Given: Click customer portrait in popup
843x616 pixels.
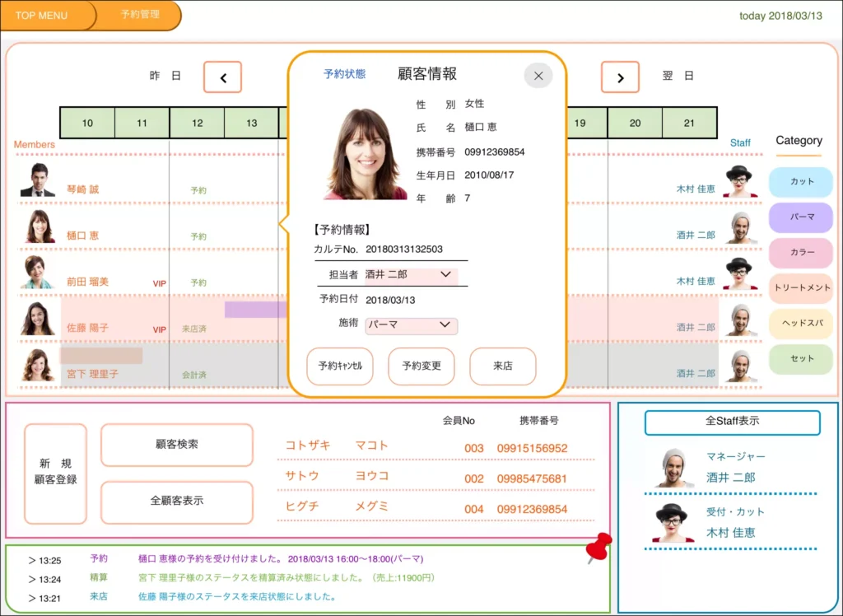Looking at the screenshot, I should pyautogui.click(x=366, y=154).
